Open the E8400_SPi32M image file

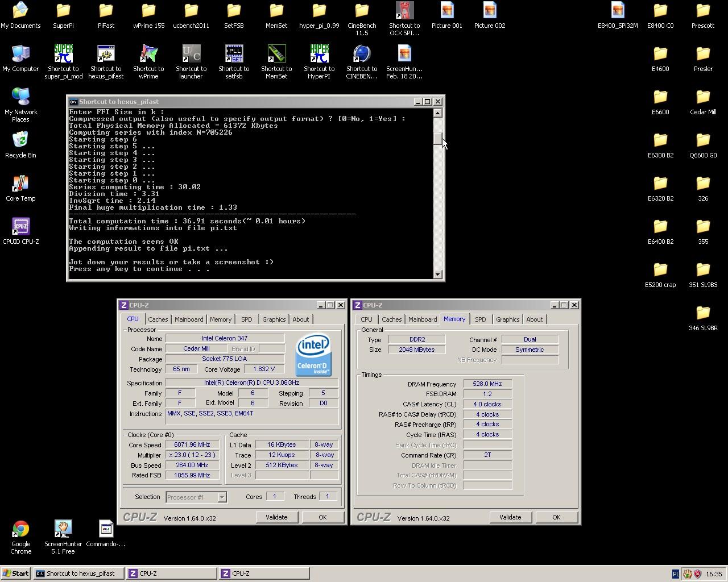point(618,15)
